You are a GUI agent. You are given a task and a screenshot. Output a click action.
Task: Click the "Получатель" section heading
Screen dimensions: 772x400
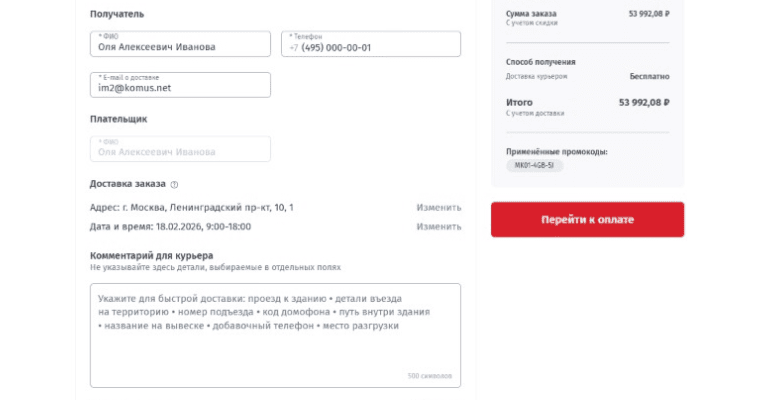click(117, 14)
